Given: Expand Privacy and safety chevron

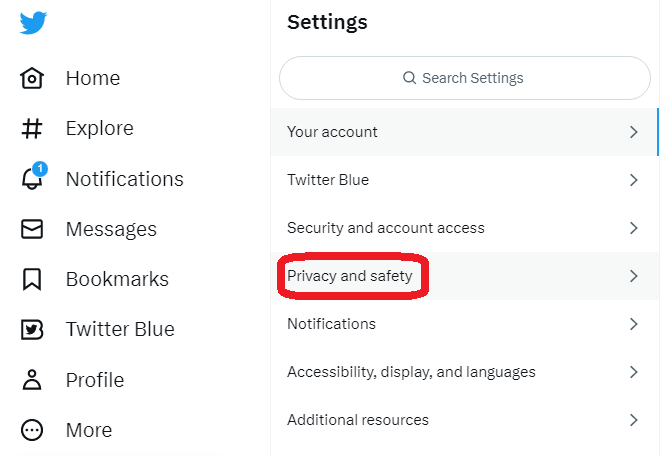Looking at the screenshot, I should [x=634, y=276].
